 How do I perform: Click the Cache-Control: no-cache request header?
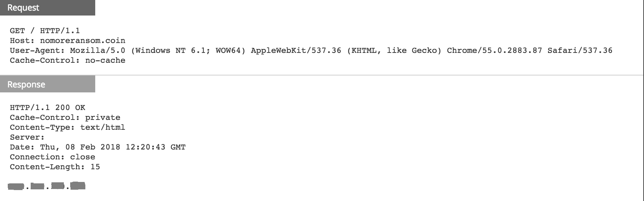pos(67,60)
